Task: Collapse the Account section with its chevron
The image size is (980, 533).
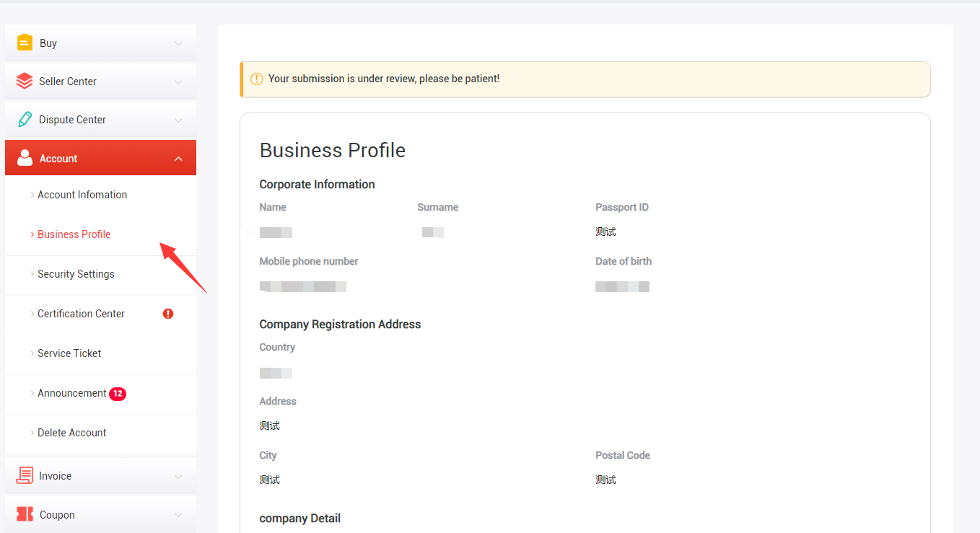Action: coord(178,159)
